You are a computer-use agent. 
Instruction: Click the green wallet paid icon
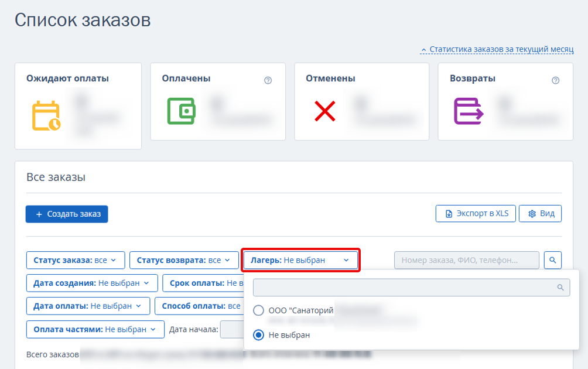point(182,111)
